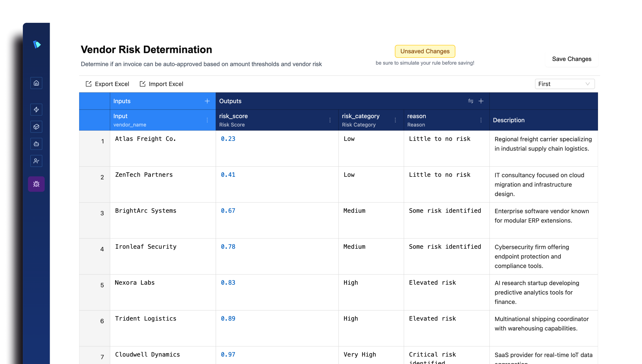Add a new input column with plus
Screen dimensions: 642x364
[x=207, y=101]
